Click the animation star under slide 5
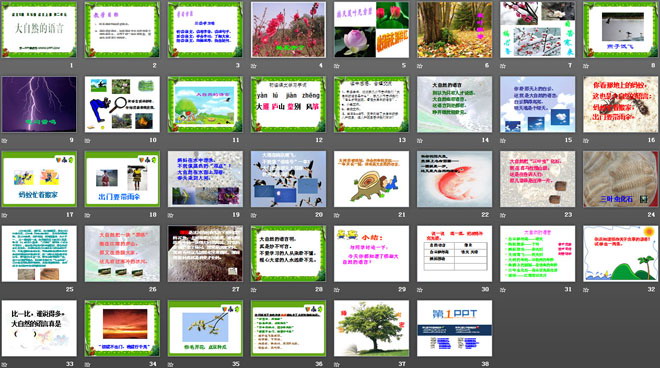Screen dimensions: 660x368 click(337, 66)
